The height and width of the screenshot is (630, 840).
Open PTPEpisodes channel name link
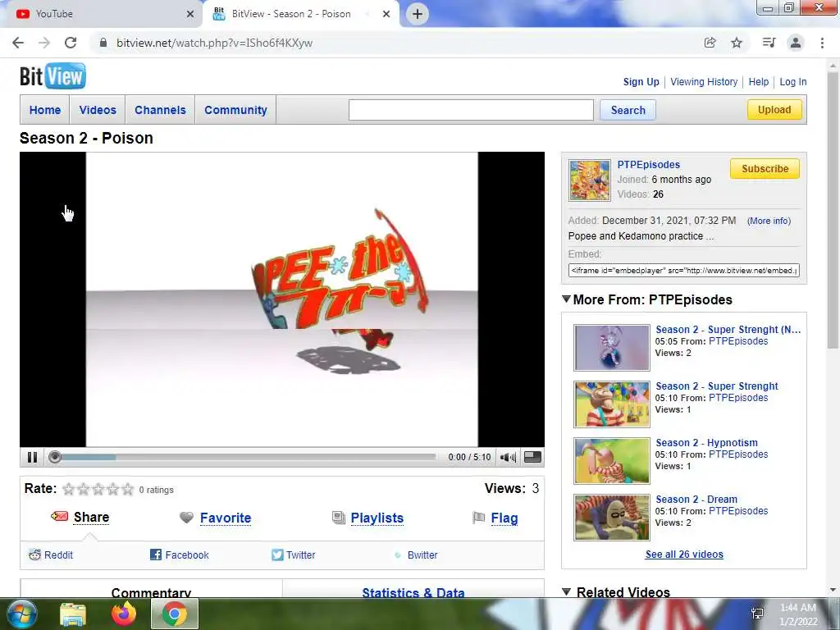point(648,164)
